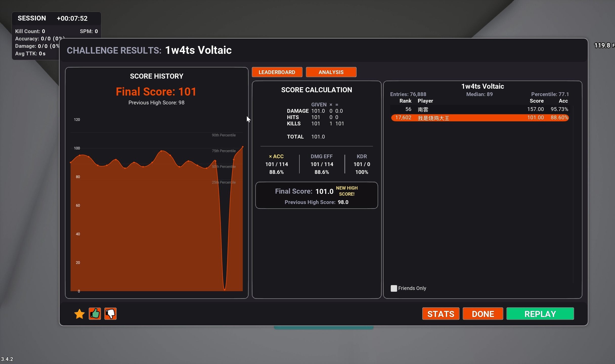Image resolution: width=615 pixels, height=364 pixels.
Task: Click the DMG EFF stat label
Action: click(322, 156)
